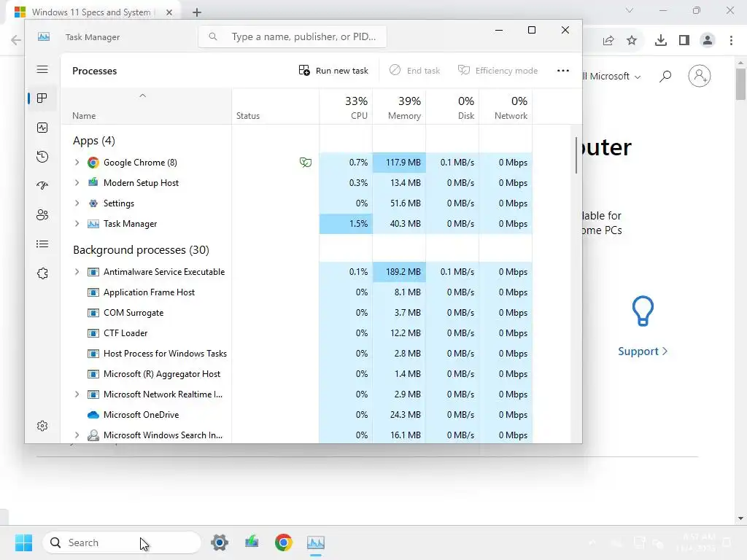Click the share page icon in Chrome

tap(608, 41)
